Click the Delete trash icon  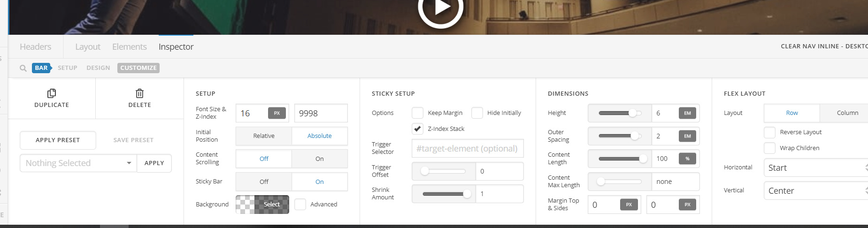139,93
